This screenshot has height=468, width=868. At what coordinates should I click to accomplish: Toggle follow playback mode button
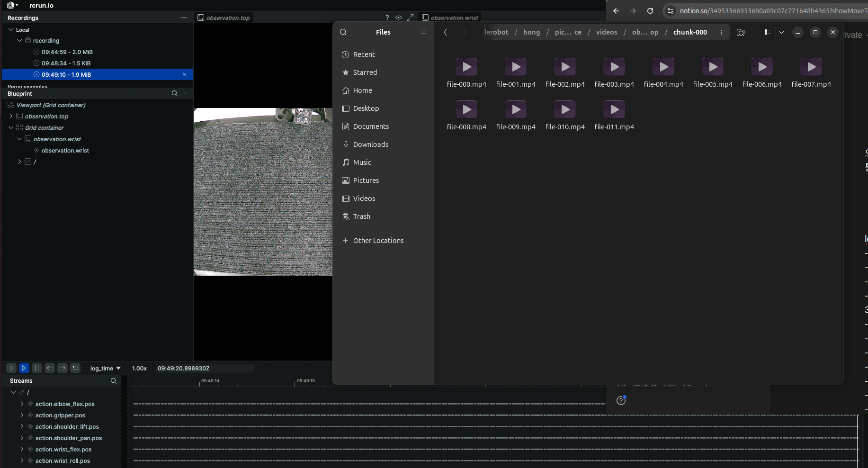pyautogui.click(x=24, y=368)
